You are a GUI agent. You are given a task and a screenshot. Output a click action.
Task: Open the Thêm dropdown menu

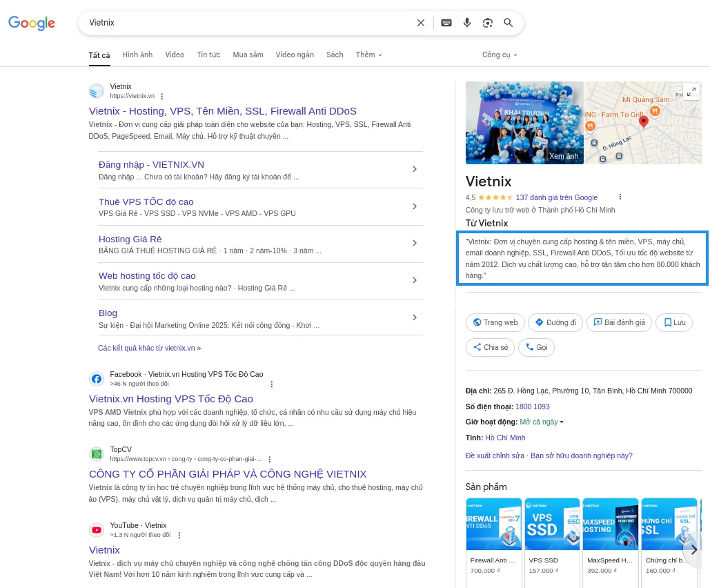[x=368, y=55]
